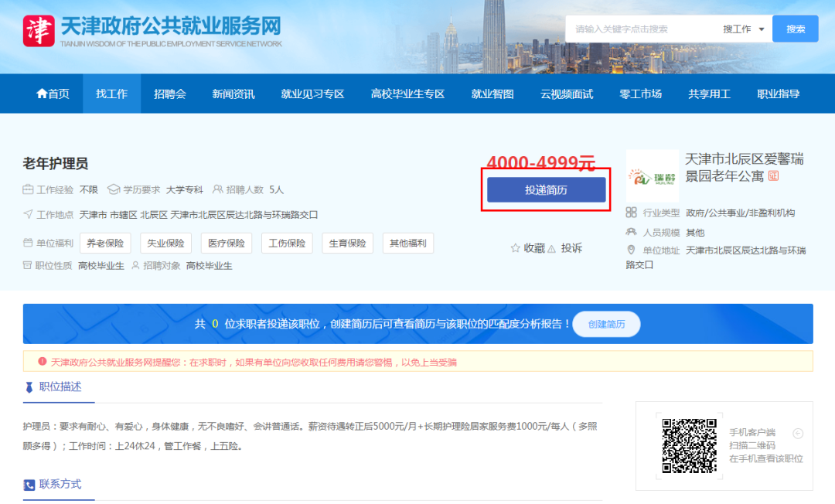Viewport: 835px width, 504px height.
Task: Click the person icon beside 招聘对象
Action: pyautogui.click(x=135, y=265)
